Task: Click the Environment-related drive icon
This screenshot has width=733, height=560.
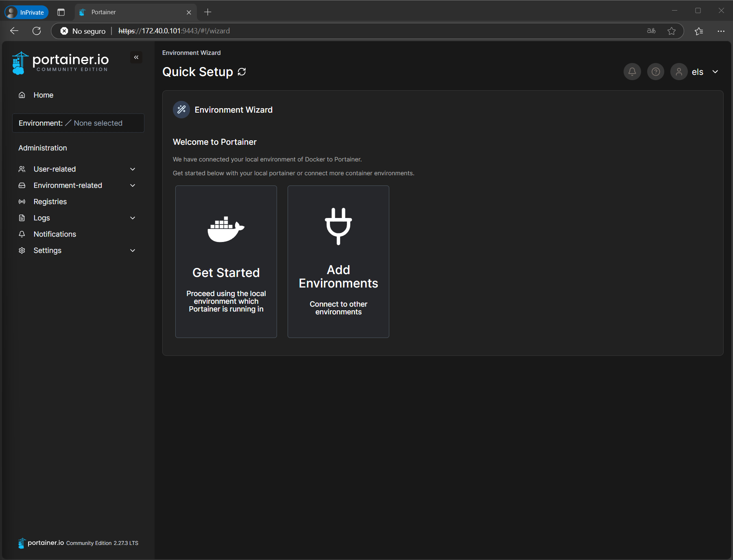Action: (22, 185)
